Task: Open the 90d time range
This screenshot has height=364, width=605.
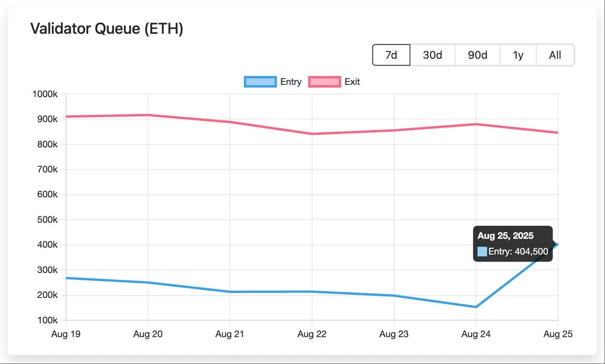Action: pos(477,55)
